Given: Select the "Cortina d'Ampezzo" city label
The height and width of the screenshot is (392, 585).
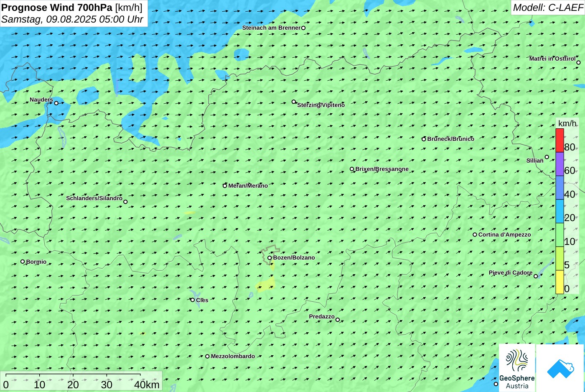Looking at the screenshot, I should click(505, 235).
